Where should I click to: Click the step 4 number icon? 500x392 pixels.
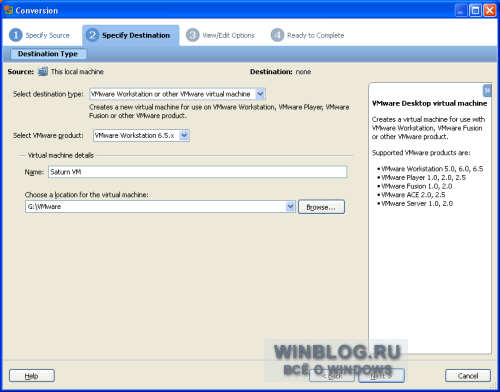[277, 35]
